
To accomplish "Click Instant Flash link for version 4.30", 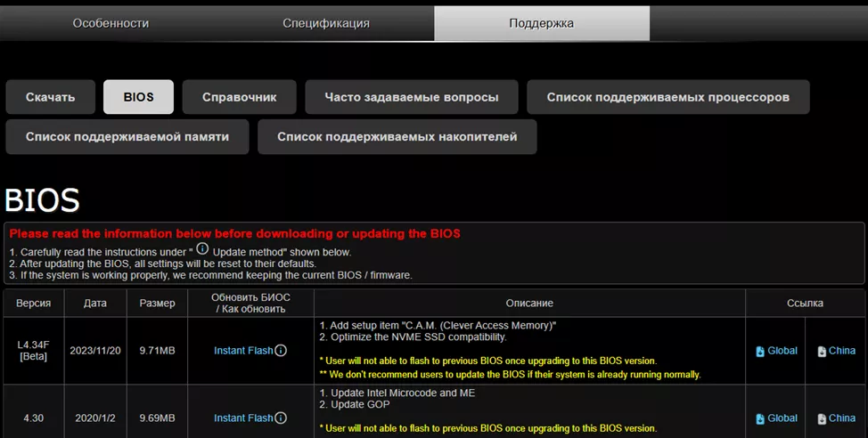I will coord(243,418).
